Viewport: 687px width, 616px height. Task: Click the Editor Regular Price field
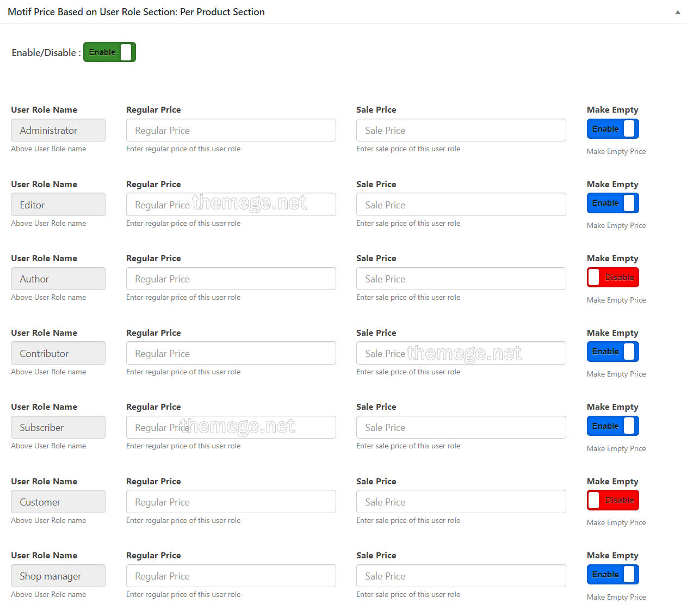pos(231,205)
